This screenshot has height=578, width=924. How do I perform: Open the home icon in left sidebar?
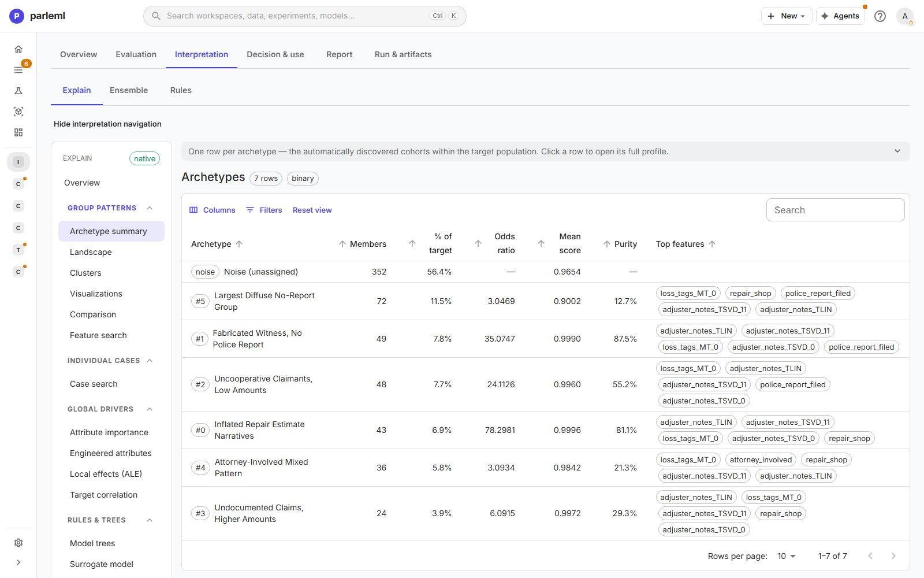[x=18, y=49]
